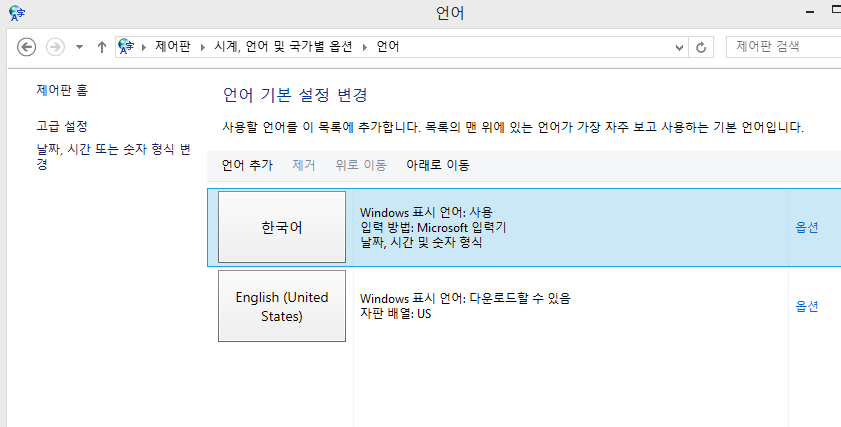Select 언어 in the breadcrumb path

coord(388,47)
